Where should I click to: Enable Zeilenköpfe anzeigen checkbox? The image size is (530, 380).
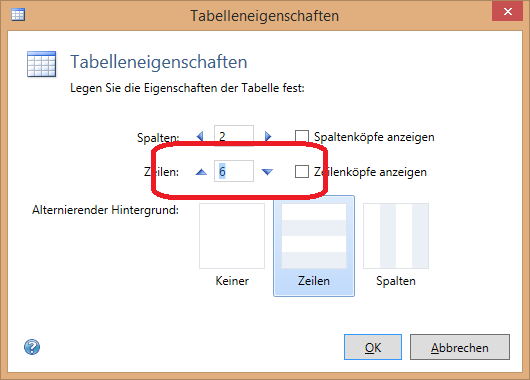pyautogui.click(x=302, y=171)
